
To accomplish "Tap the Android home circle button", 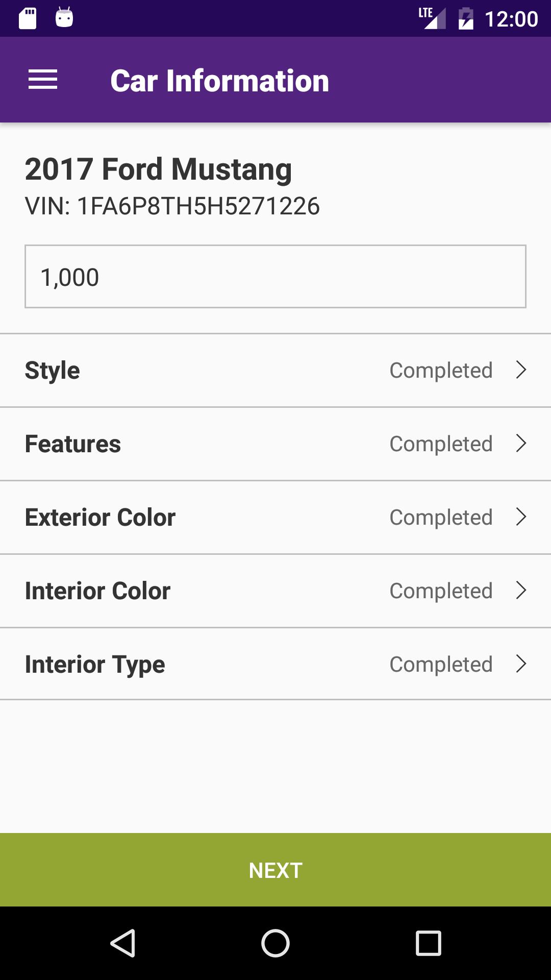I will [275, 943].
